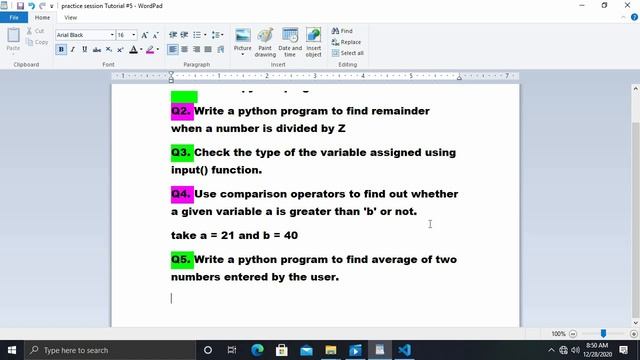640x360 pixels.
Task: Click the vertical scrollbar thumb
Action: (636, 219)
